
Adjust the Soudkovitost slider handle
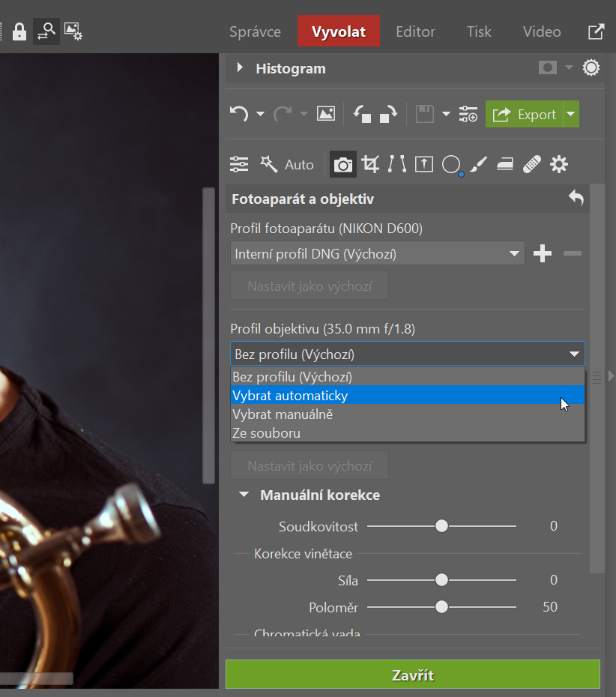pyautogui.click(x=441, y=526)
